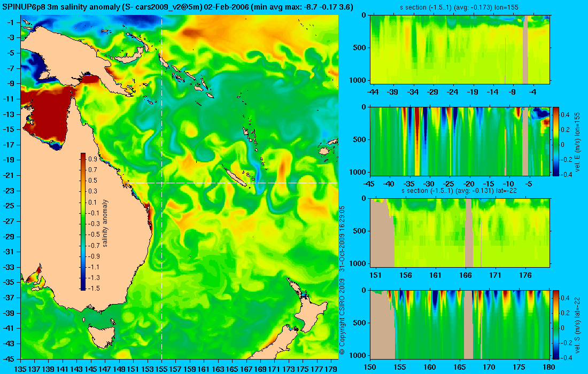Click the '166' tick under the lat=-22 salinity section
Viewport: 588px width, 374px height.
click(x=466, y=275)
